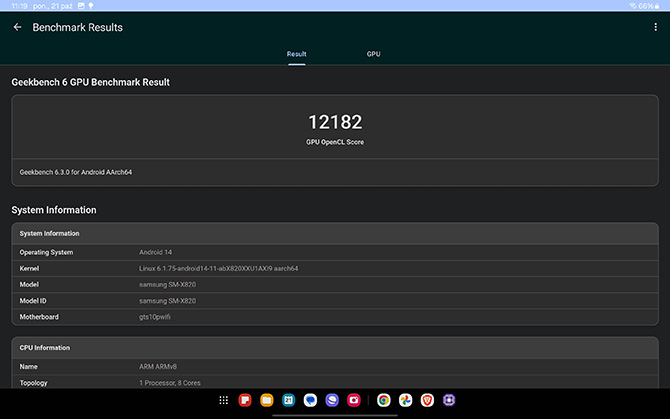Image resolution: width=670 pixels, height=419 pixels.
Task: Go back using the arrow icon
Action: pyautogui.click(x=18, y=27)
